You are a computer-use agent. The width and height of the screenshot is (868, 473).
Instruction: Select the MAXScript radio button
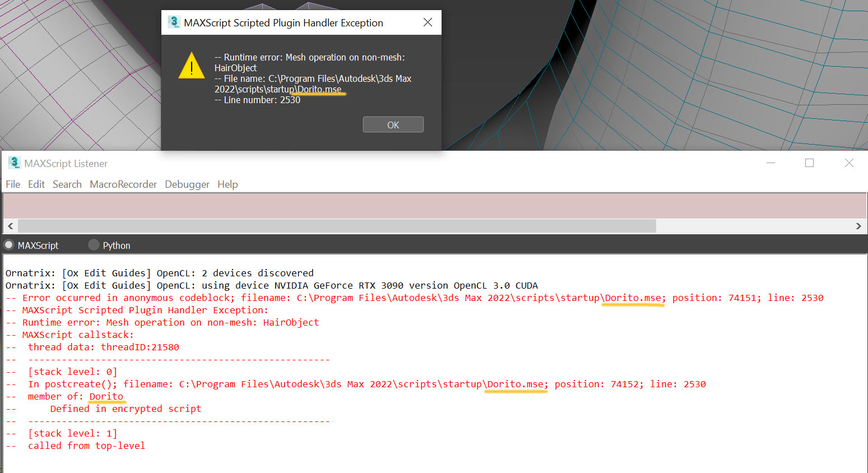9,245
